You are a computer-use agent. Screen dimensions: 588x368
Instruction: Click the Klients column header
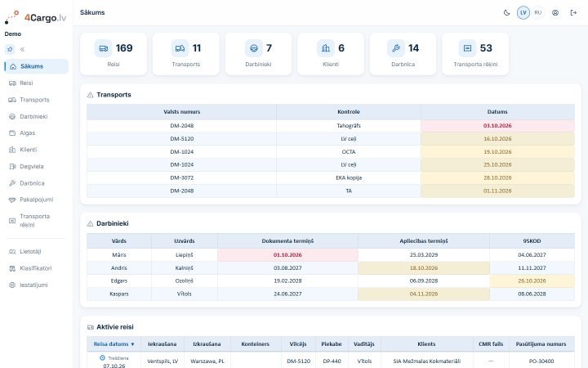coord(426,344)
